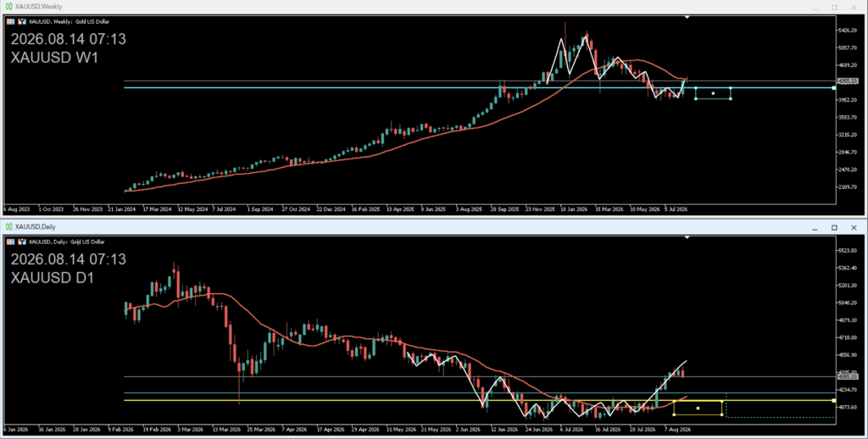Click the red-blue chart icon beside the Daily header text
Viewport: 868px width, 439px height.
[22, 242]
